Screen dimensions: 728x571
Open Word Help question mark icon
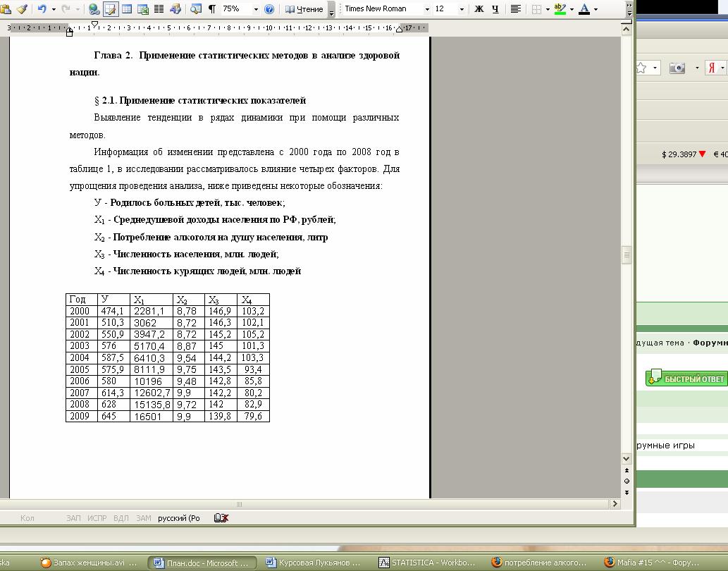pos(269,9)
